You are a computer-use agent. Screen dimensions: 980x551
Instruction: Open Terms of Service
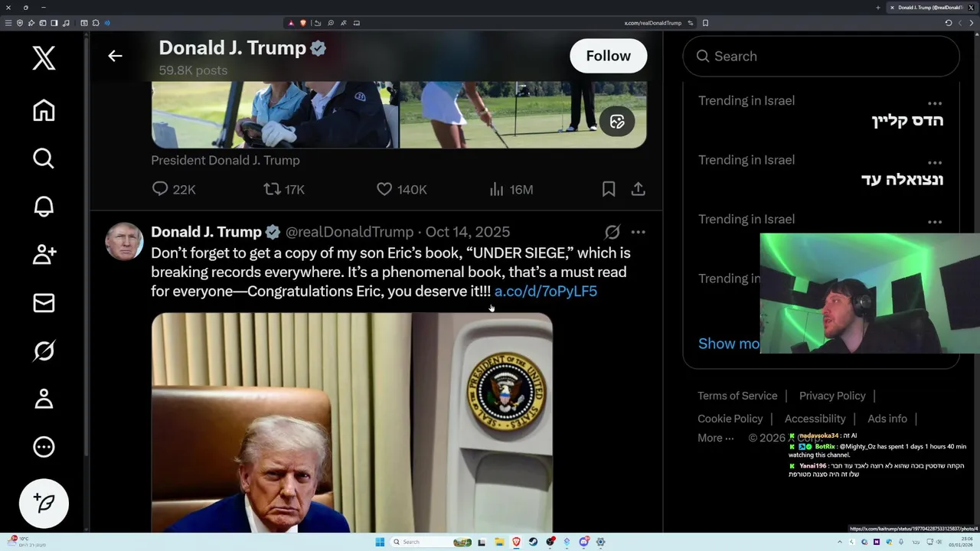[x=737, y=396]
